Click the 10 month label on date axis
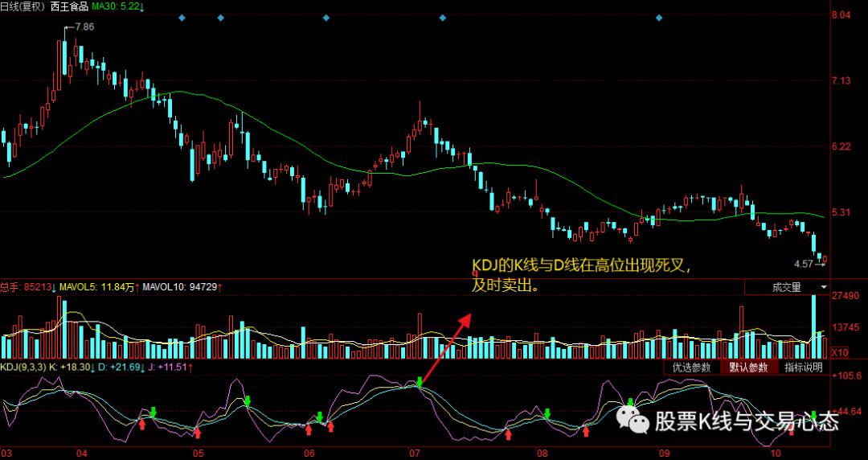The height and width of the screenshot is (460, 868). click(776, 454)
